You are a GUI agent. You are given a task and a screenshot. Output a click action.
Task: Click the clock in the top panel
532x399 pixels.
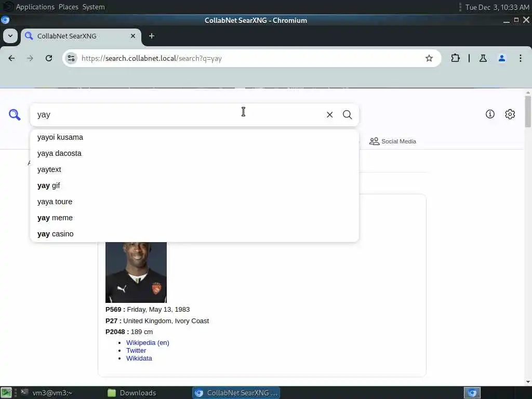coord(497,7)
